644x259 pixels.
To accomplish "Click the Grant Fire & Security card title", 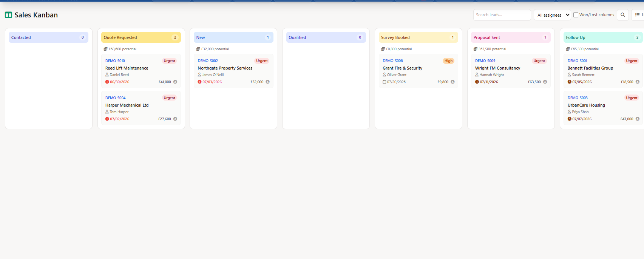I will coord(403,68).
